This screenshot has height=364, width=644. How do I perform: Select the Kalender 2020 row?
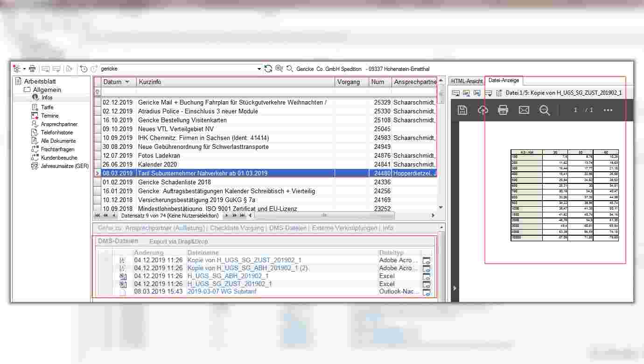click(x=157, y=164)
